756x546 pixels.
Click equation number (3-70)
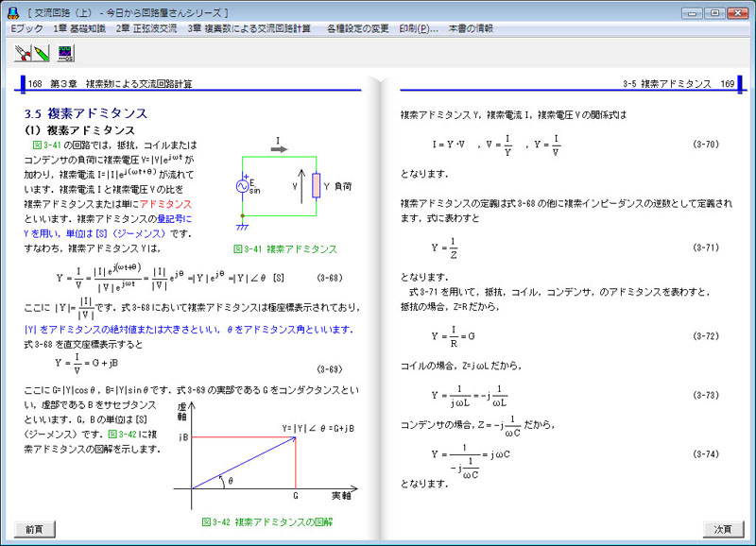click(x=706, y=145)
